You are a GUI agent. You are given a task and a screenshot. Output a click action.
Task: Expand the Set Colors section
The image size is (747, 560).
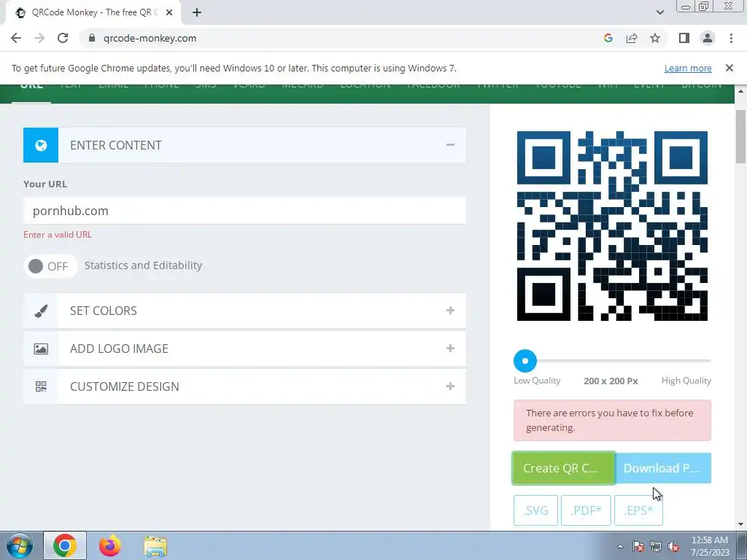pyautogui.click(x=450, y=311)
